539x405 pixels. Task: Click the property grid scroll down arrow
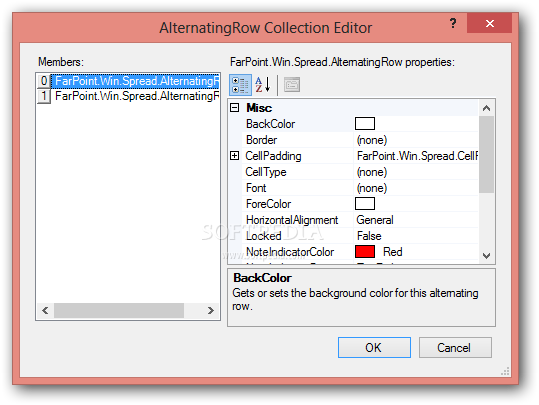coord(486,256)
